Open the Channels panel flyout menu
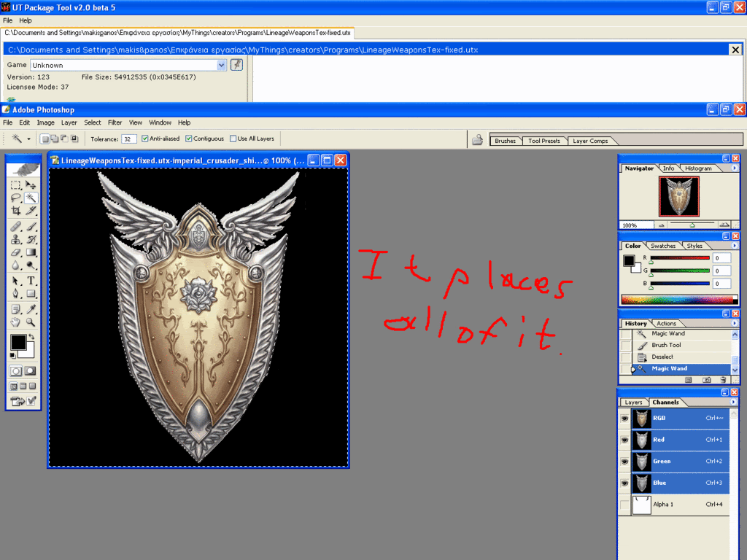747x560 pixels. 734,402
